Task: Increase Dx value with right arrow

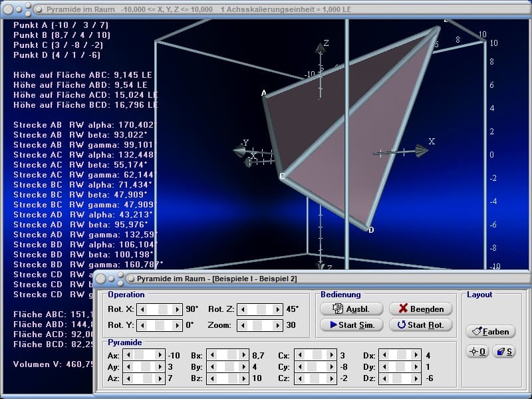Action: (x=416, y=355)
